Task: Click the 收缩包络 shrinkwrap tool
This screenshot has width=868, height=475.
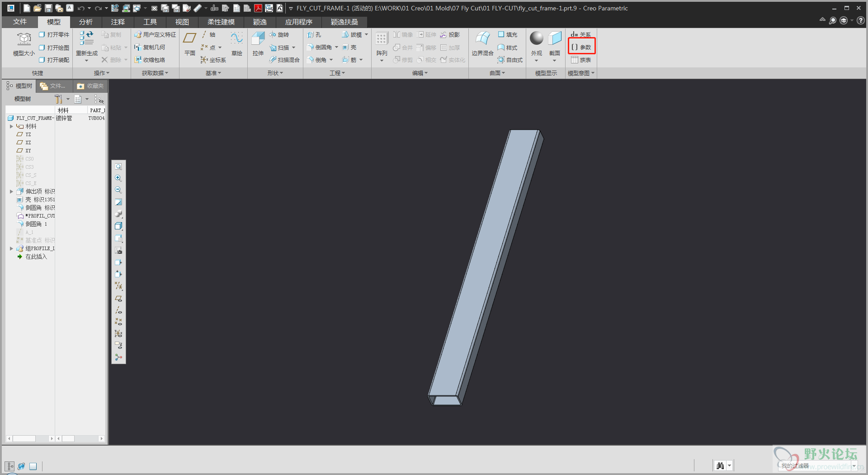Action: coord(150,60)
